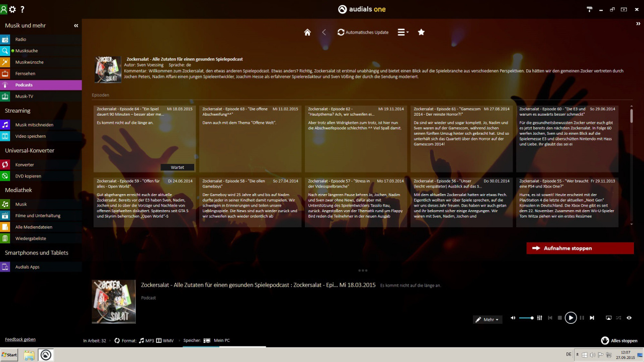Viewport: 644px width, 362px height.
Task: Open Fernsehen in the sidebar
Action: (x=41, y=73)
